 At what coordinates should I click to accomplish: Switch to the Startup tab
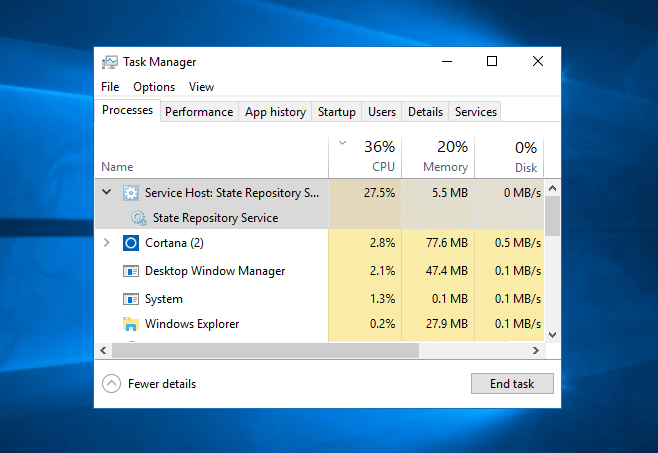click(337, 112)
